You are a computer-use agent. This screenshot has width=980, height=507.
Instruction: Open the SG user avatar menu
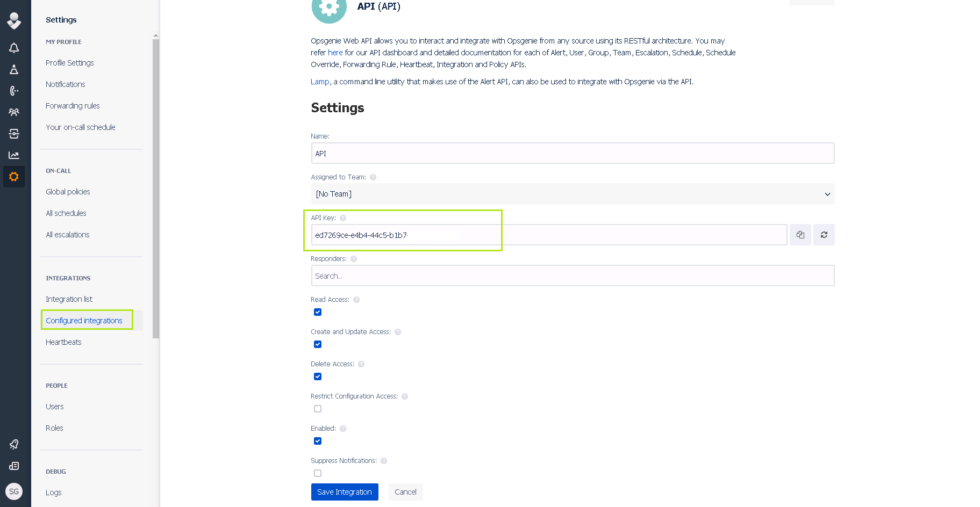coord(14,491)
